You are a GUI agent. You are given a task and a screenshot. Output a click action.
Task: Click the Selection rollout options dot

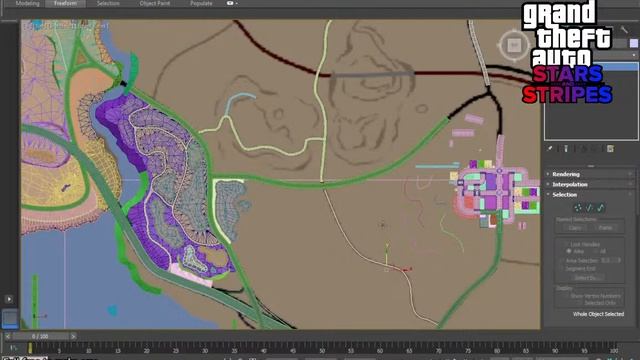tap(631, 195)
